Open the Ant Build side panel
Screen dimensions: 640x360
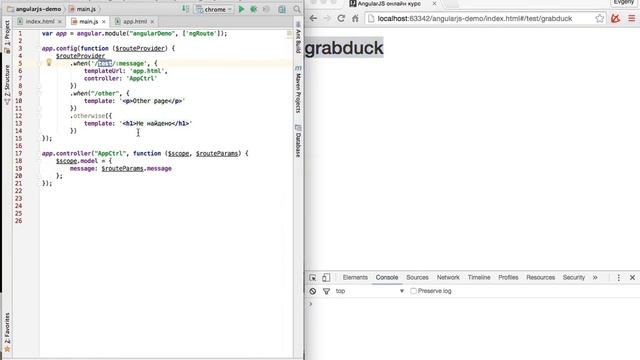click(298, 37)
